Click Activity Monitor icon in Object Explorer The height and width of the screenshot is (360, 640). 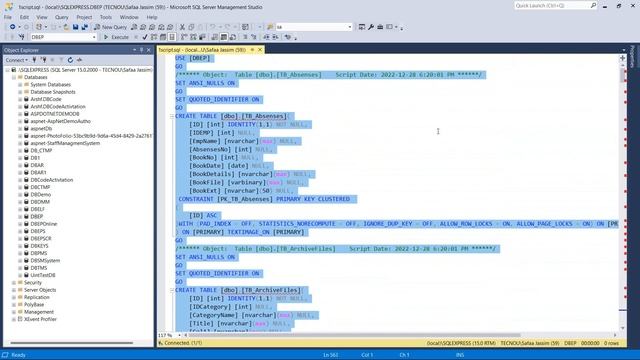tap(79, 60)
